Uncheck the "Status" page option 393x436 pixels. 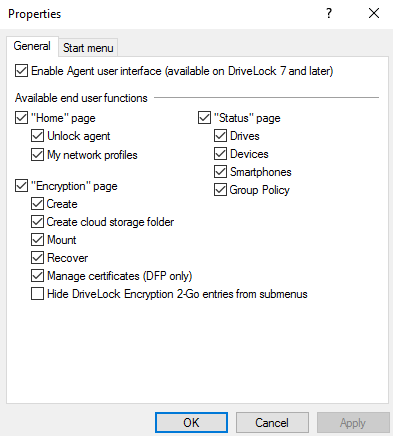[204, 118]
